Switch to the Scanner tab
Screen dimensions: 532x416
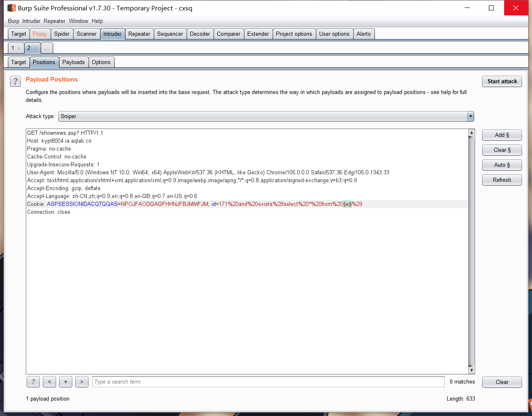tap(86, 34)
